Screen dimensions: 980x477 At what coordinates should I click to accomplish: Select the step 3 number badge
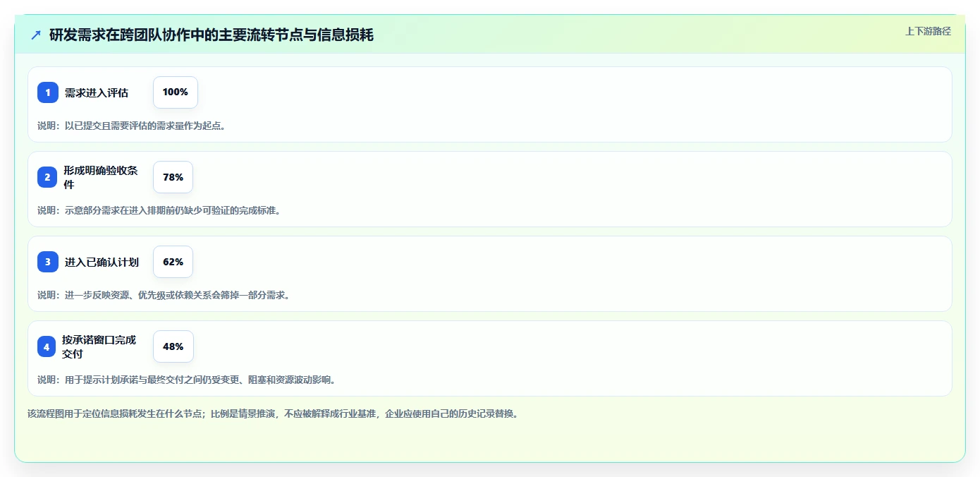coord(48,262)
